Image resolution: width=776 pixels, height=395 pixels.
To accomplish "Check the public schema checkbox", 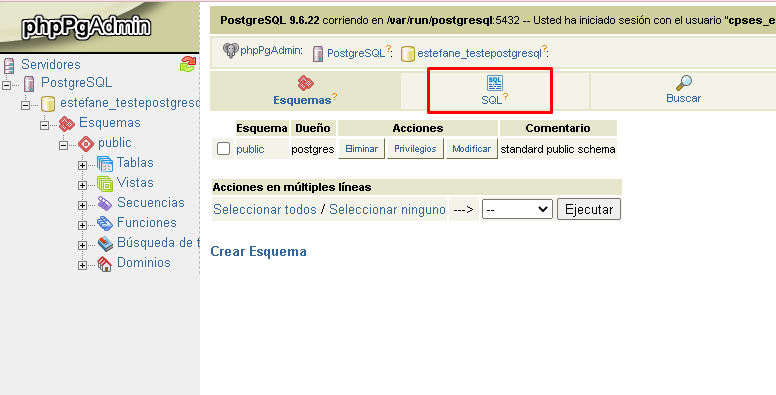I will [223, 148].
